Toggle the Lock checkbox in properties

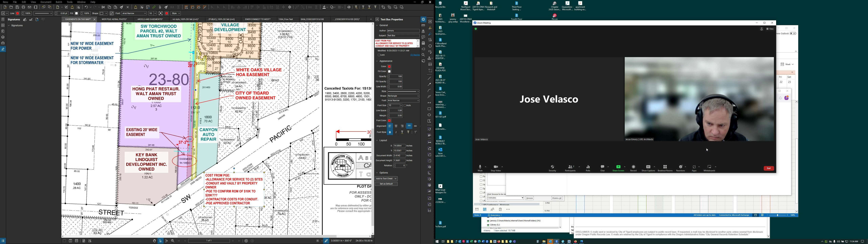[x=379, y=55]
